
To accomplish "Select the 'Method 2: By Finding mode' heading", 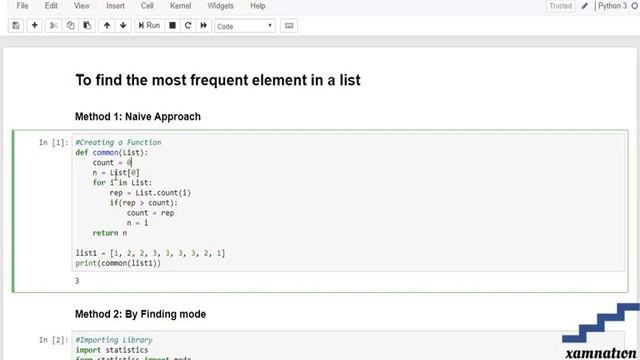I will point(140,314).
